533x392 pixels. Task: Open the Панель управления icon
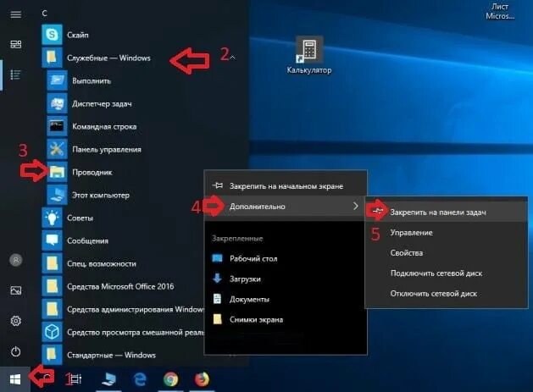(57, 149)
